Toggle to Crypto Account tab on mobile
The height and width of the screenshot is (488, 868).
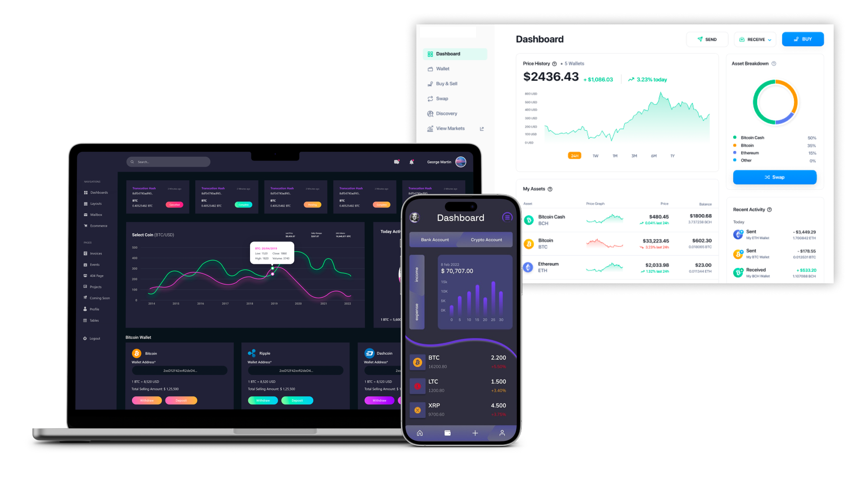tap(486, 239)
